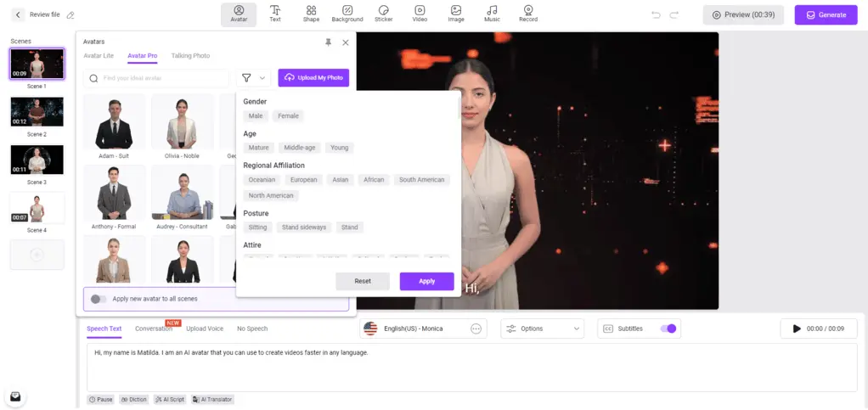Select the Middle-age filter
Screen dimensions: 868x410
(x=300, y=148)
